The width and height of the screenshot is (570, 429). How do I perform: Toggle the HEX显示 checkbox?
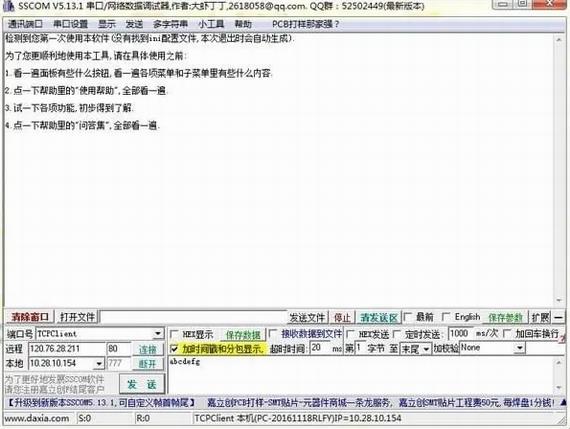pos(175,334)
